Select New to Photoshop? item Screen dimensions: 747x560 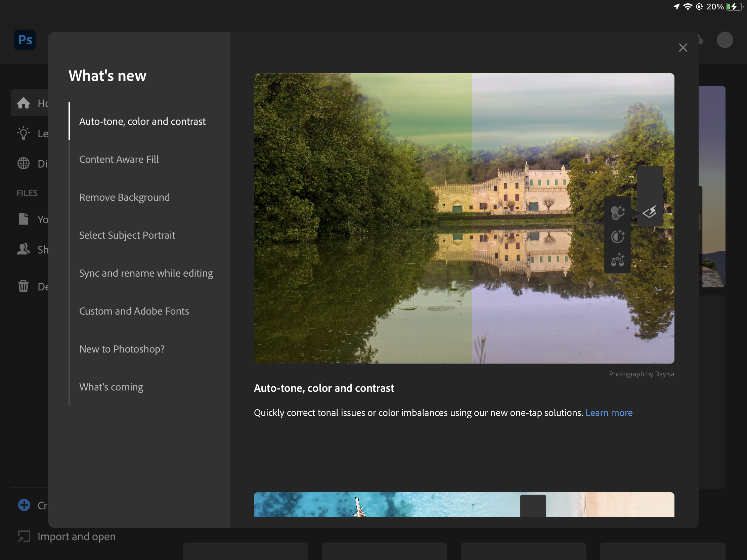[122, 349]
